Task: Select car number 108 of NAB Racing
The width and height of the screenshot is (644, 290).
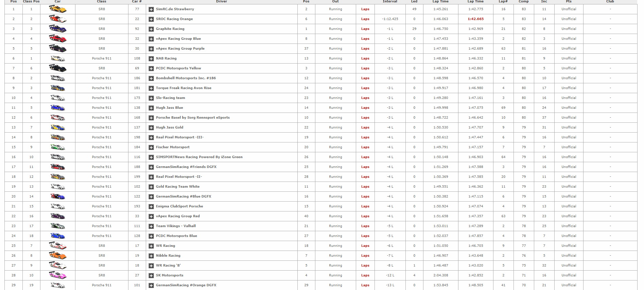Action: click(137, 58)
